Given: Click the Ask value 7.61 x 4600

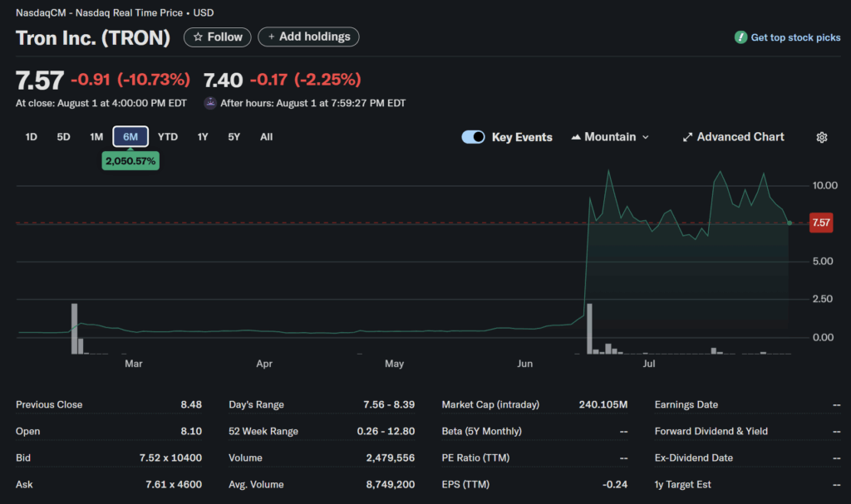Looking at the screenshot, I should (174, 484).
